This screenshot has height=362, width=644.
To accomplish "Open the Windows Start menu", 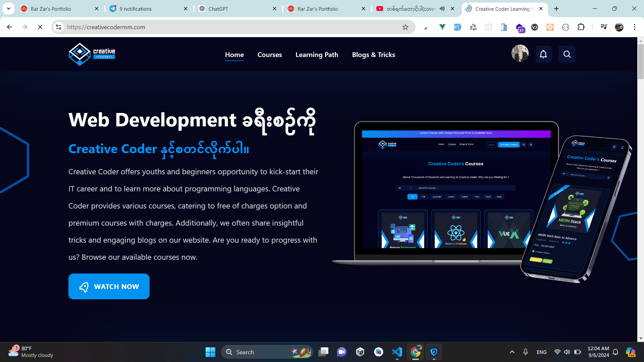I will 210,352.
